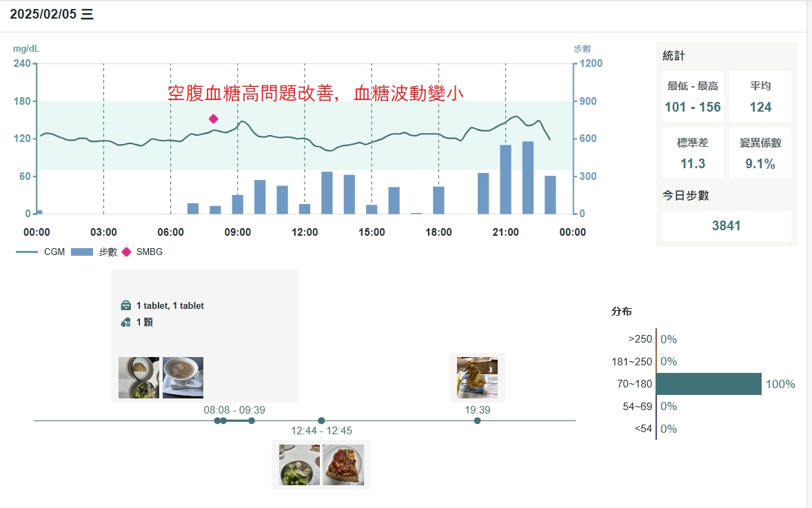Open the 19:39 meal photo
The height and width of the screenshot is (508, 812).
tap(477, 377)
